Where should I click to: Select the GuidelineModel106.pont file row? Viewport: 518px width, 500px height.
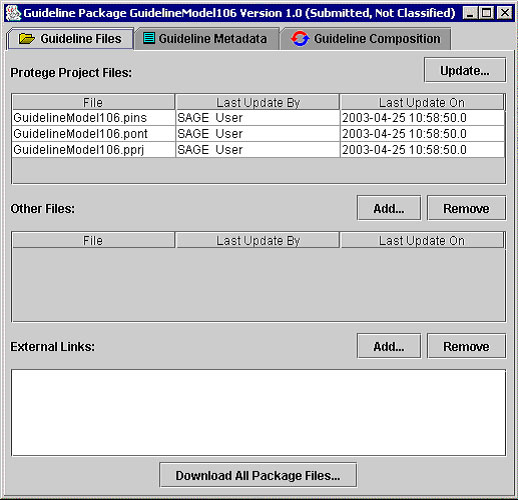(258, 134)
